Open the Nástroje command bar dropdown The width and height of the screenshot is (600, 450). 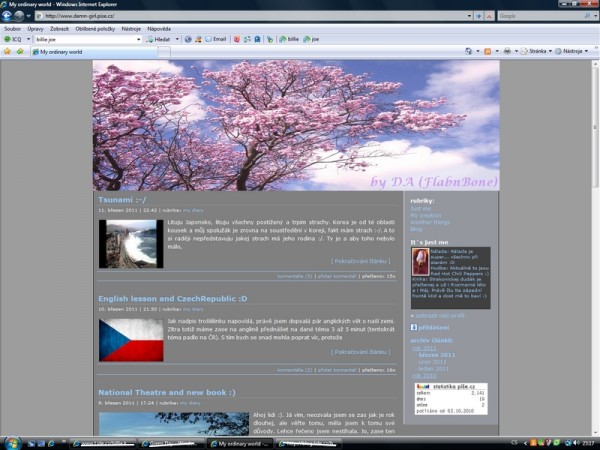point(571,51)
